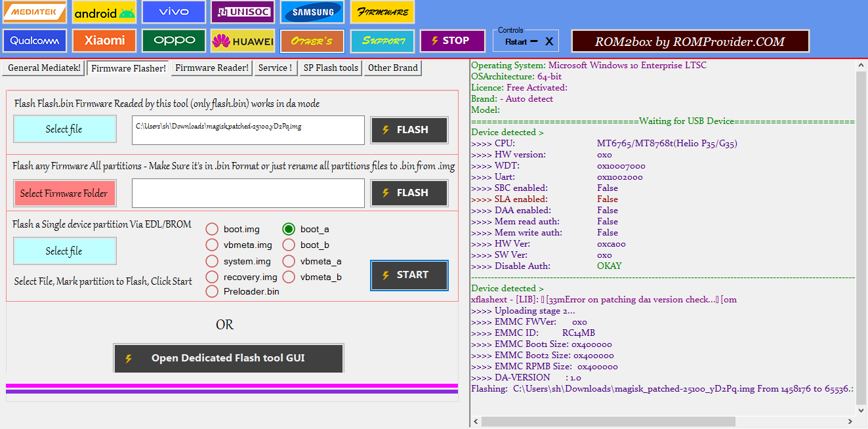Click log vertical scrollbar down arrow
868x429 pixels.
(862, 410)
